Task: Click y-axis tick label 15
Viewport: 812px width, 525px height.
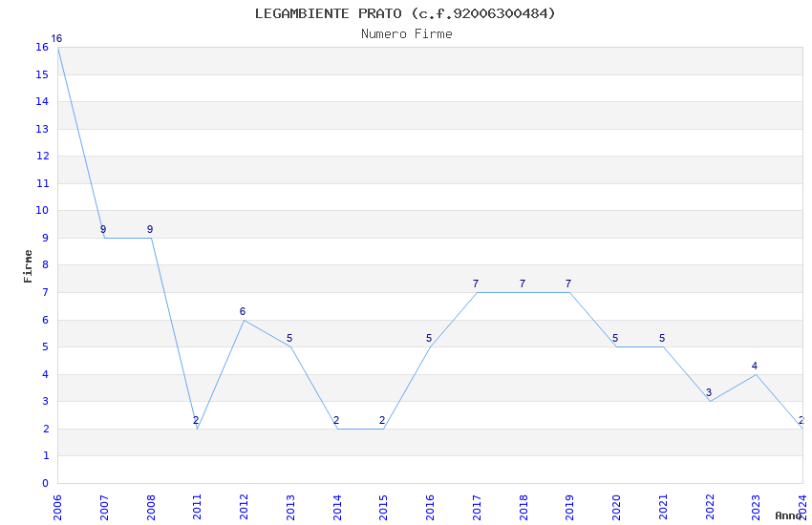Action: (42, 74)
